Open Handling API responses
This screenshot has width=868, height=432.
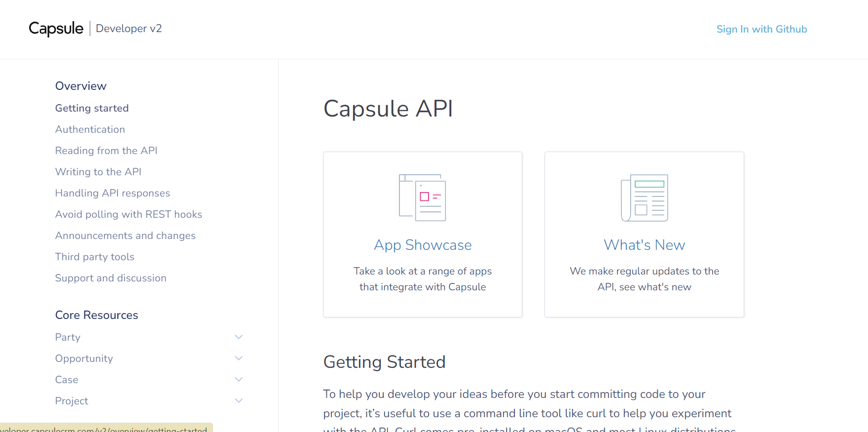112,193
